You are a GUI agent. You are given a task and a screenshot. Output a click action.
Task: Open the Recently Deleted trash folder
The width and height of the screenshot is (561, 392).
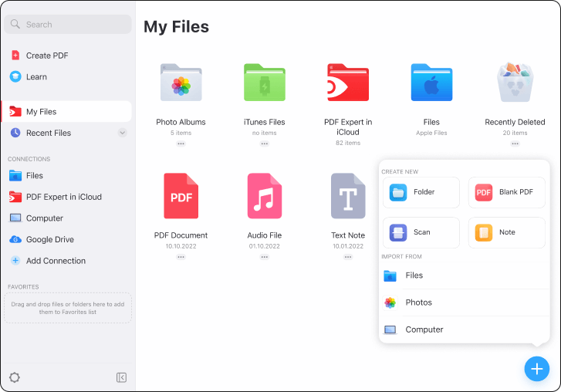tap(515, 83)
